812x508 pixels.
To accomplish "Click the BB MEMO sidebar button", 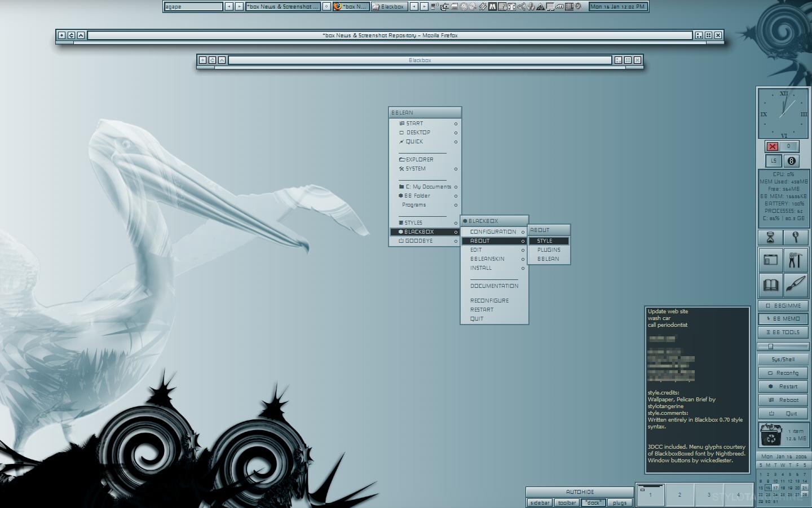I will (783, 319).
